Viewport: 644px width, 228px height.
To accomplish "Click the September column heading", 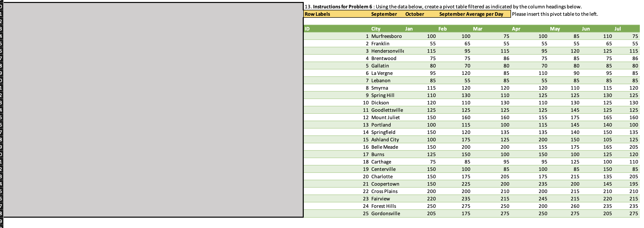I will [x=384, y=14].
